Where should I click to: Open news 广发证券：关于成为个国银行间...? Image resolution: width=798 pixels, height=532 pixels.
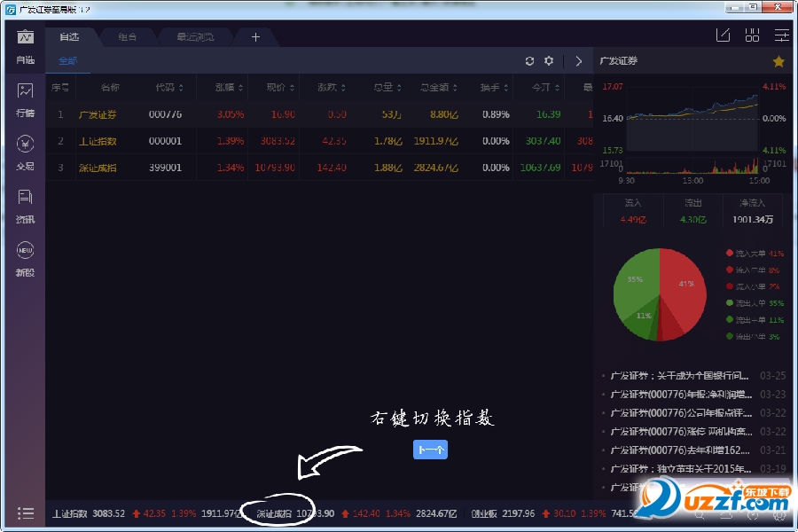coord(679,376)
